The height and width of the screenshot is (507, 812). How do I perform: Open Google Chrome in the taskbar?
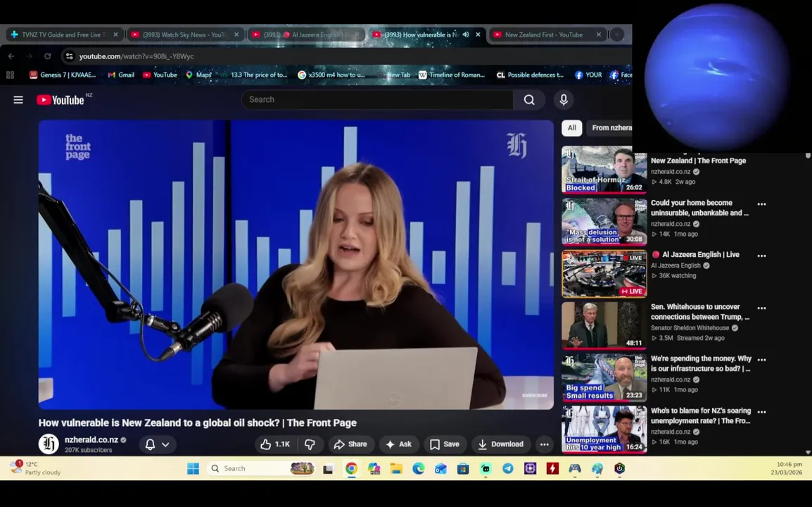351,469
